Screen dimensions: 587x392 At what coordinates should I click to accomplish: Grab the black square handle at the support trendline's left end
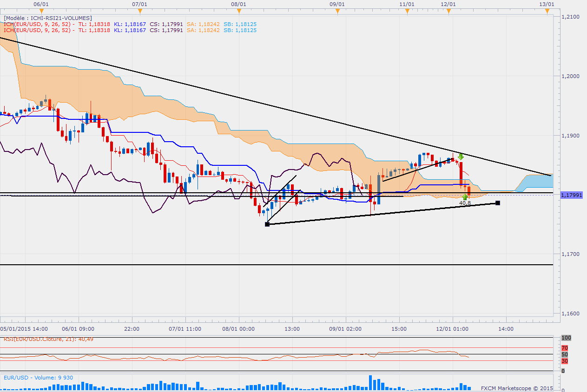(x=267, y=224)
